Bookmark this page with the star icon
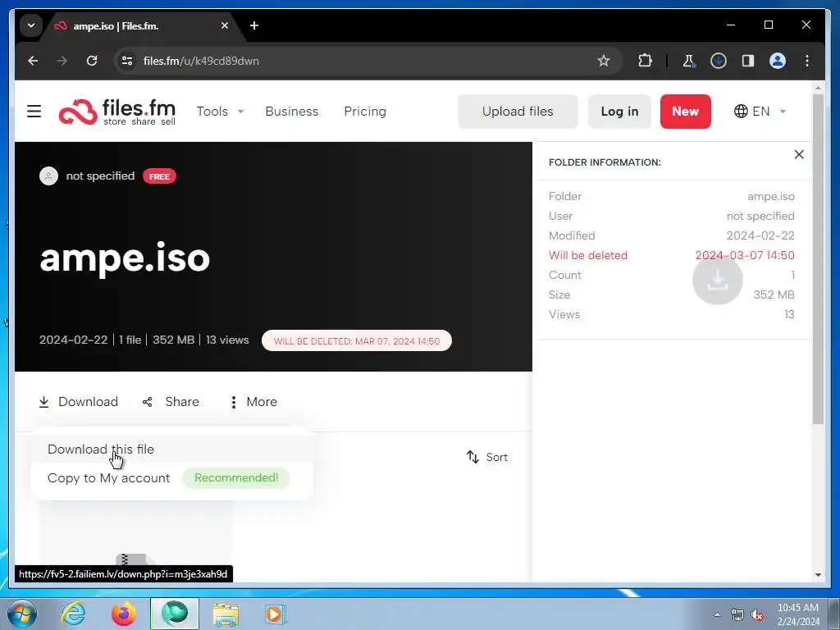Image resolution: width=840 pixels, height=630 pixels. (604, 61)
